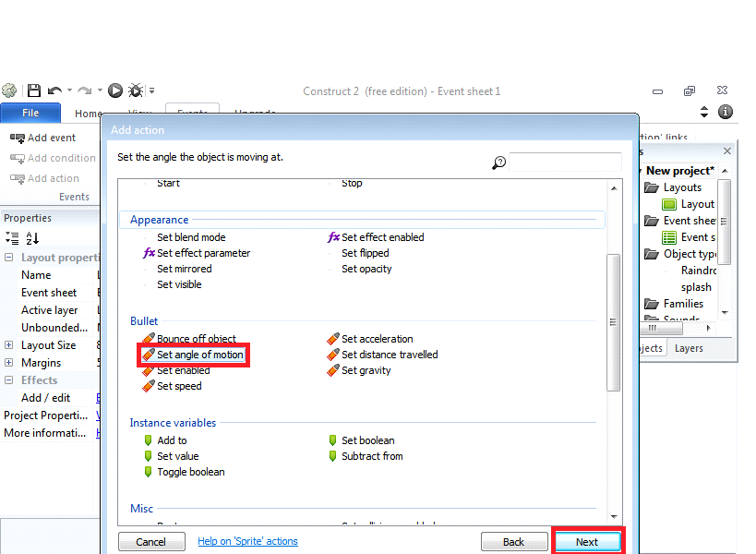Viewport: 756px width, 554px height.
Task: Open the Undo history dropdown arrow
Action: 69,90
